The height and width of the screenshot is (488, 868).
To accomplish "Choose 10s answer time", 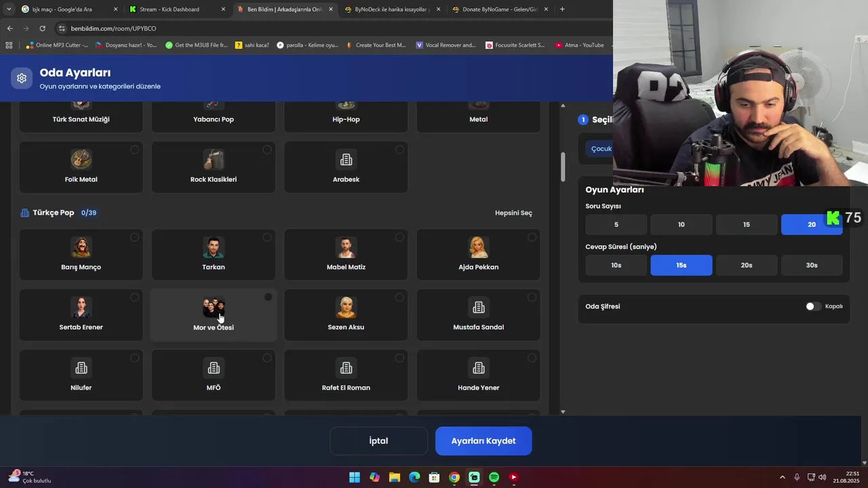I will (616, 266).
